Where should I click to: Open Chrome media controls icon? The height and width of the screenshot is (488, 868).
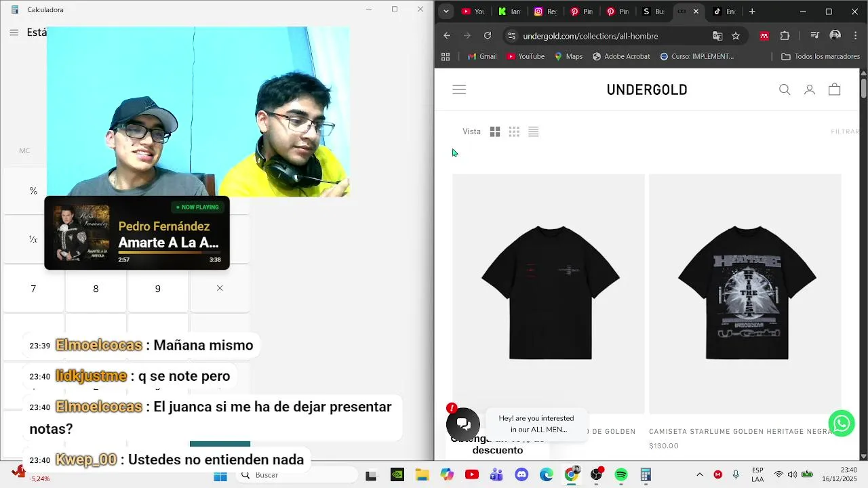coord(815,36)
